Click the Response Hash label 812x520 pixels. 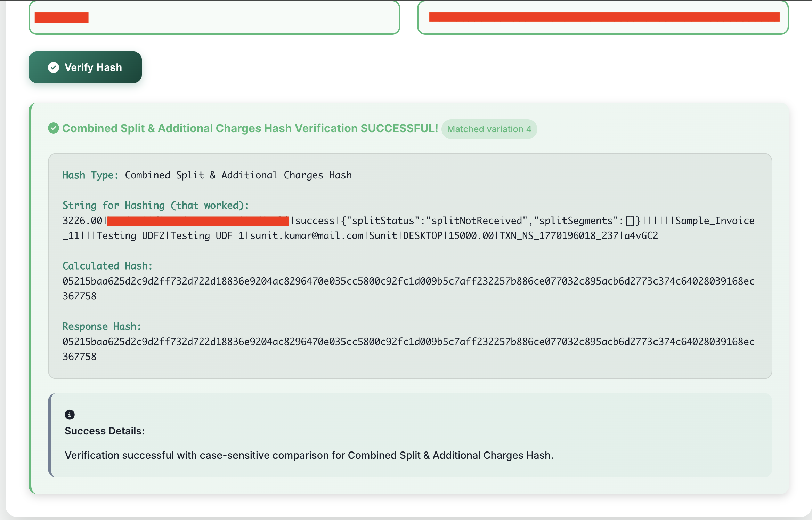click(x=101, y=326)
